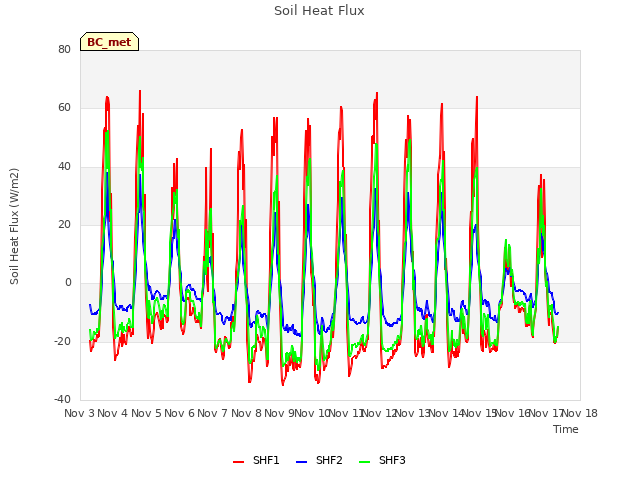Toggle the SHF1 legend entry

pos(256,460)
